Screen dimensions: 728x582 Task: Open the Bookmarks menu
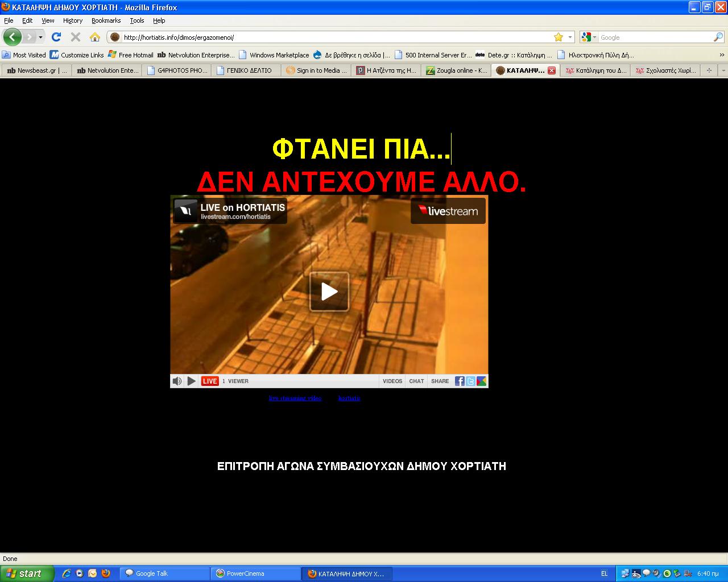(106, 20)
